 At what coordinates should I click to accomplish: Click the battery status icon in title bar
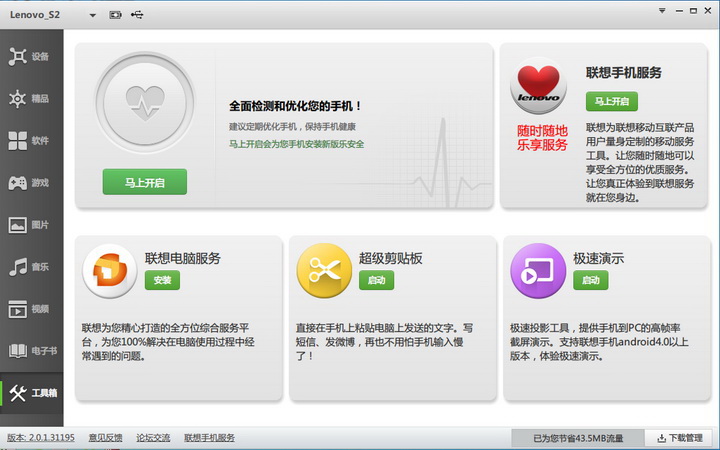[x=115, y=15]
